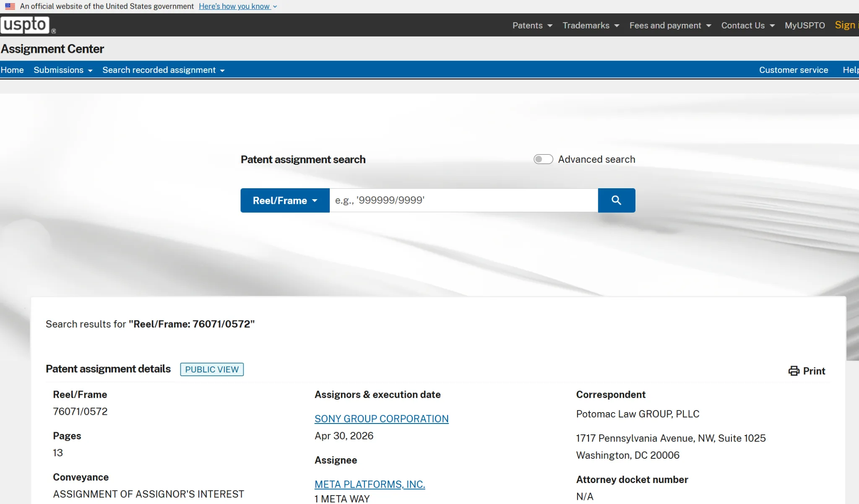
Task: Click ASSIGNMENT OF ASSIGNOR'S INTEREST text
Action: pyautogui.click(x=148, y=494)
